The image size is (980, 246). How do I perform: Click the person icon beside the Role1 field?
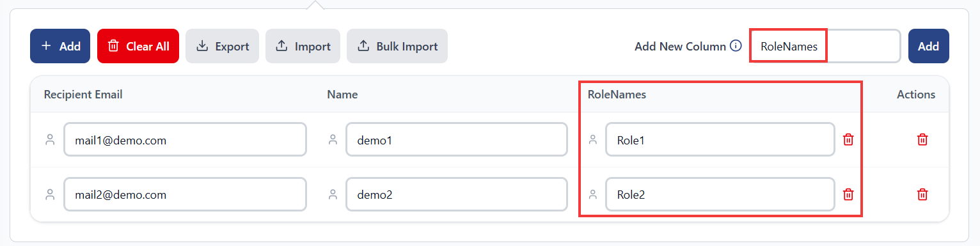(x=592, y=139)
